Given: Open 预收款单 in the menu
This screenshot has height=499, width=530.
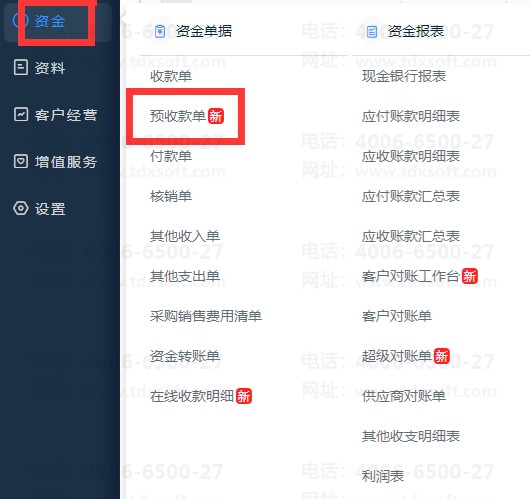Looking at the screenshot, I should [178, 116].
